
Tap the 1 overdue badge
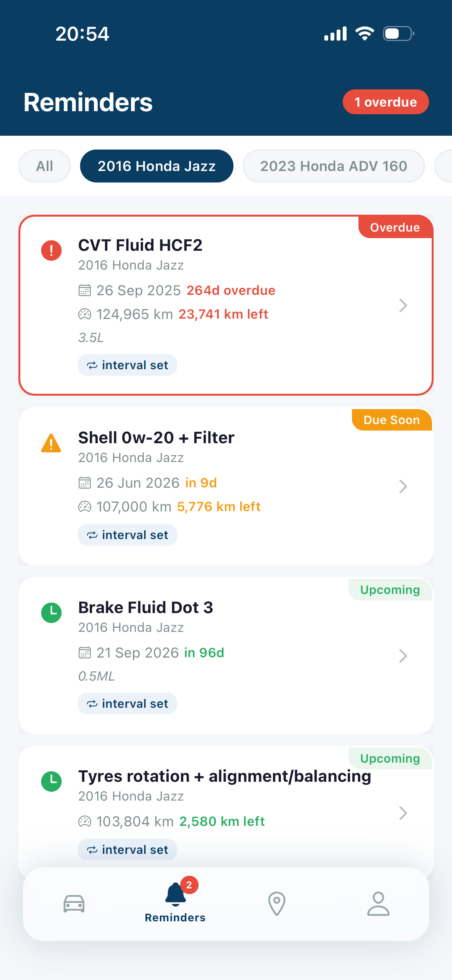386,102
